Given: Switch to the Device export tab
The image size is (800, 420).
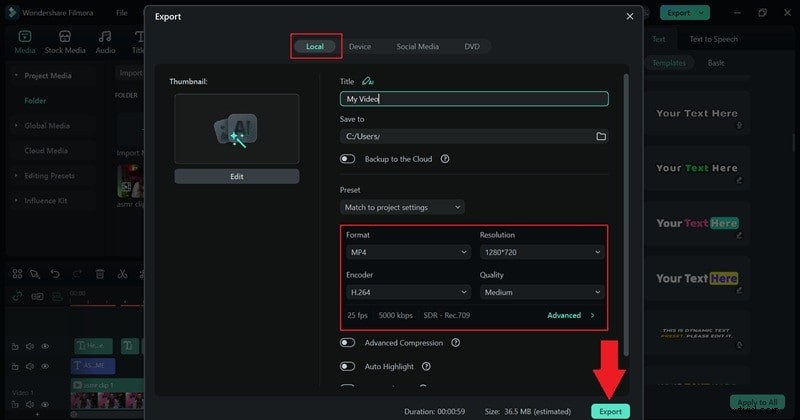Looking at the screenshot, I should (360, 46).
